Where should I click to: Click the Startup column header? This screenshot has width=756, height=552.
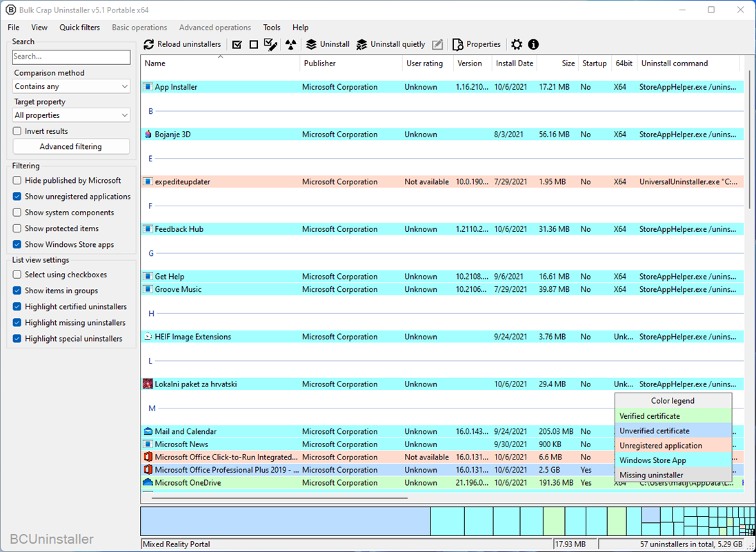tap(595, 63)
